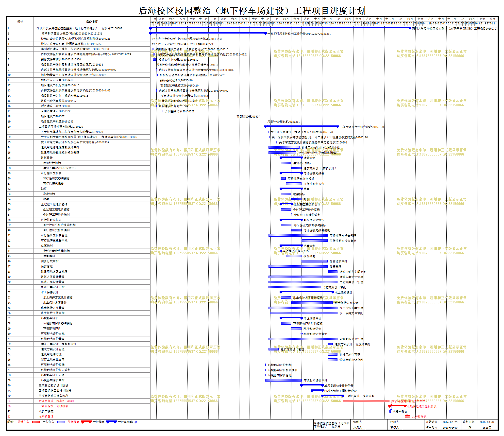Click the blue 一般任务 legend swatch
Screen dimensions: 504x436
tap(61, 422)
